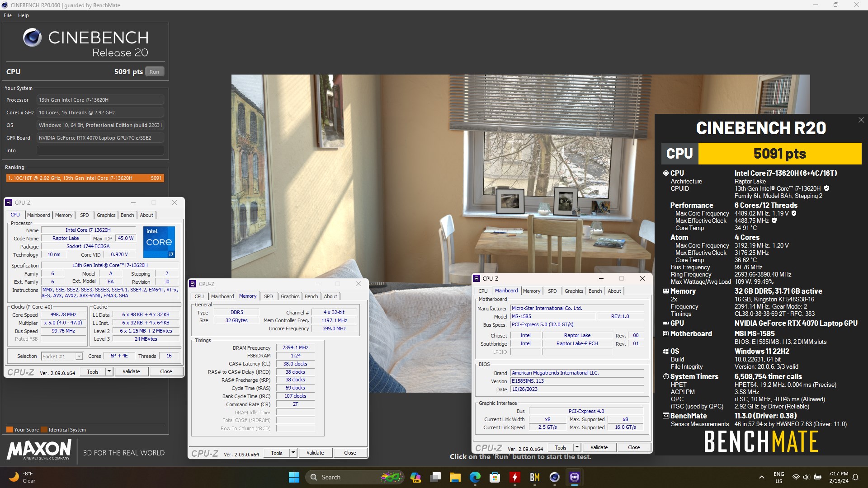The height and width of the screenshot is (488, 868).
Task: Click the CPU-Z title icon in Mainboard window
Action: (x=477, y=278)
